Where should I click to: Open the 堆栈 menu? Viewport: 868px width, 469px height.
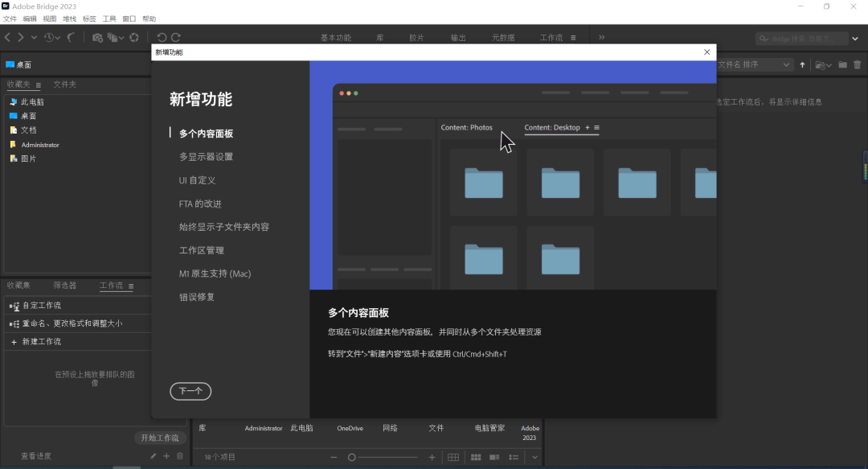(70, 19)
